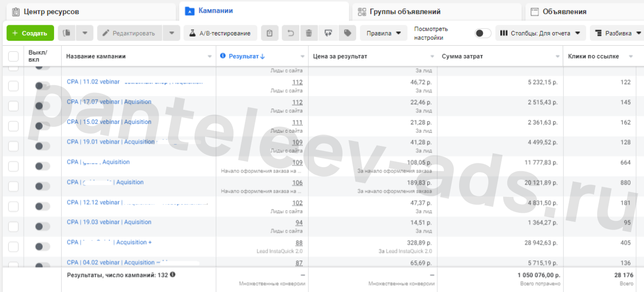This screenshot has height=292, width=644.
Task: Open dropdown arrow next to Редактировать
Action: click(x=172, y=33)
